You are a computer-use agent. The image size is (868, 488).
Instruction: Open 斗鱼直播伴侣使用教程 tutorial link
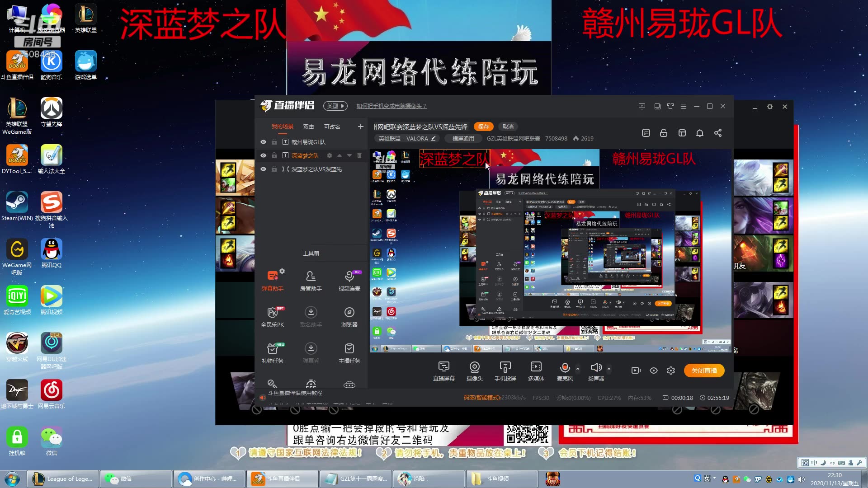[295, 393]
